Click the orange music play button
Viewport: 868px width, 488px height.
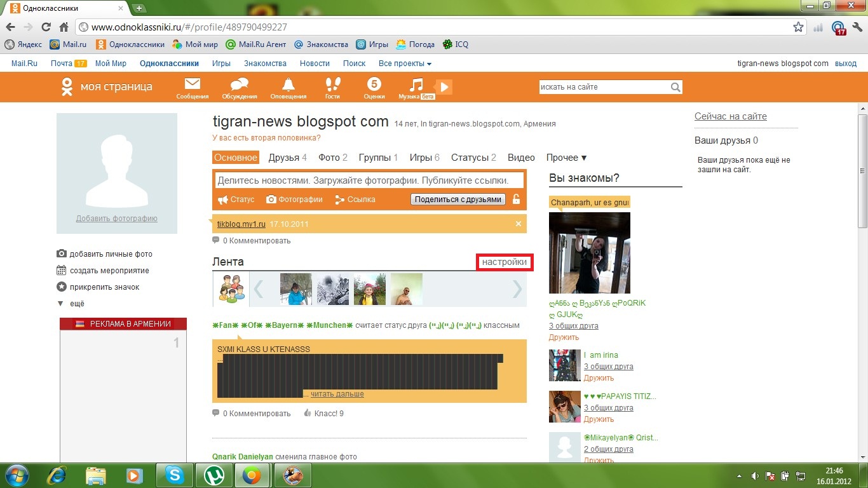[x=444, y=87]
